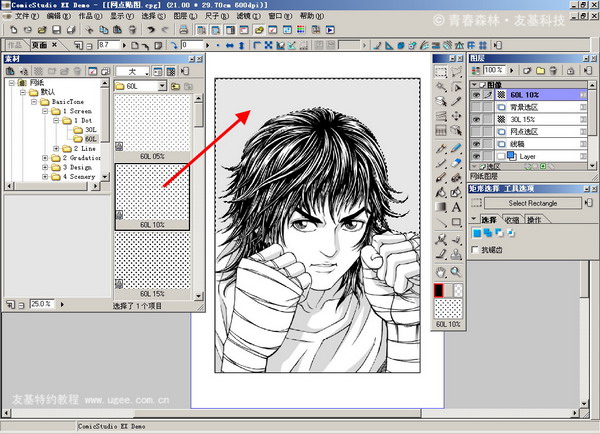Expand the 3 Design tree node

(x=45, y=167)
